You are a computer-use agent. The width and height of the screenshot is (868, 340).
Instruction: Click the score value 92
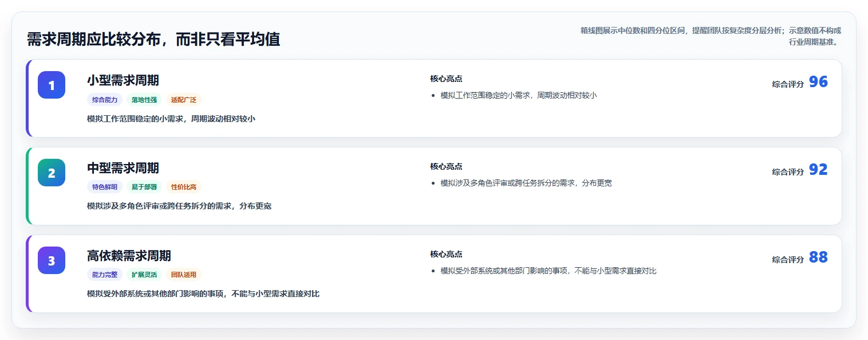[818, 170]
